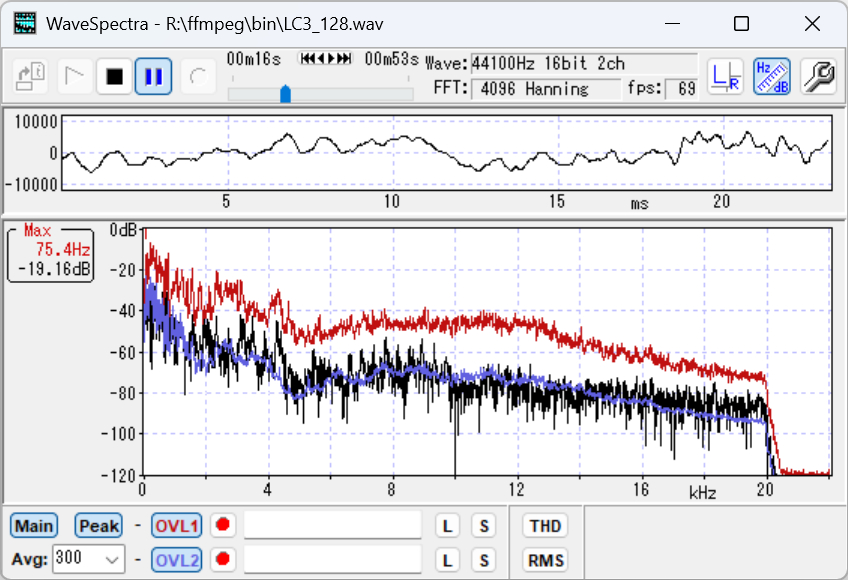Toggle the Main spectrum display button
The image size is (848, 580).
(34, 526)
